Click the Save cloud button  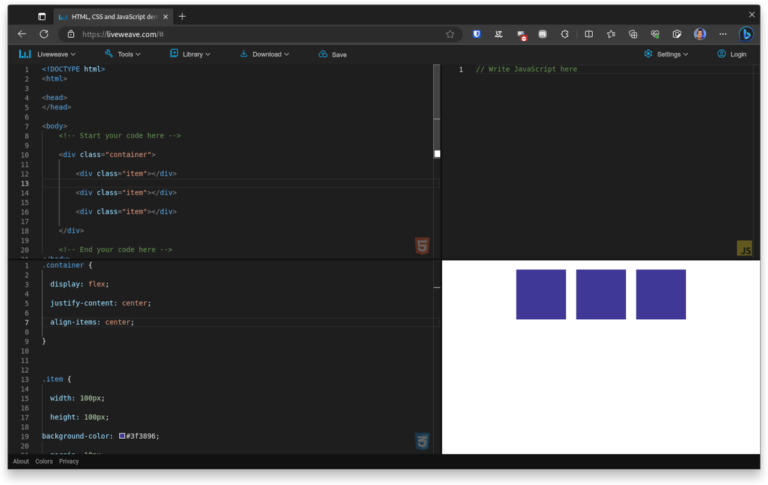pyautogui.click(x=333, y=54)
